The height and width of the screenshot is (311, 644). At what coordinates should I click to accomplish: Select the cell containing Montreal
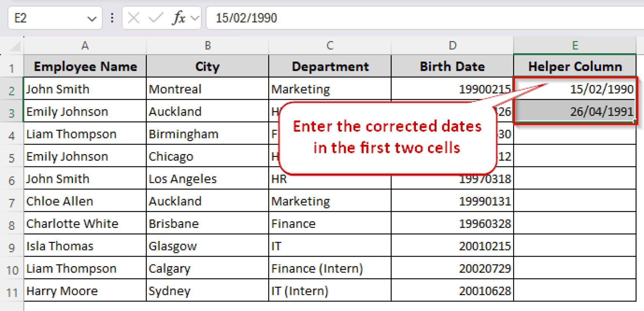pyautogui.click(x=207, y=89)
